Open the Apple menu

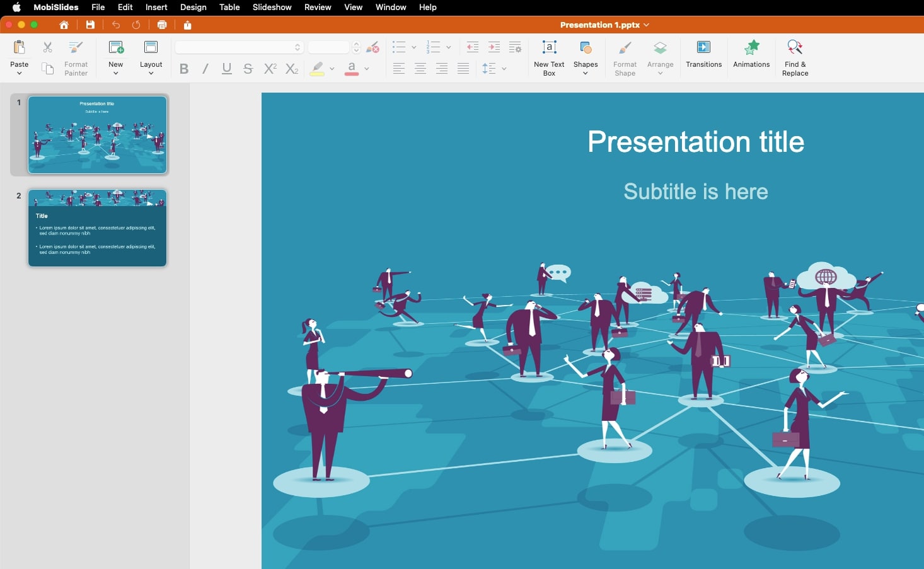click(17, 7)
